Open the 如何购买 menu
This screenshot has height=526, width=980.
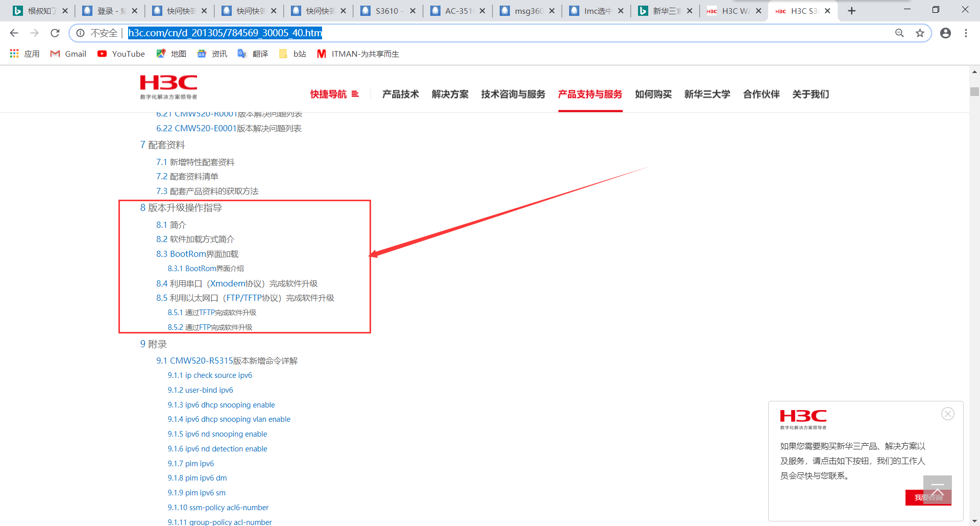(x=653, y=94)
